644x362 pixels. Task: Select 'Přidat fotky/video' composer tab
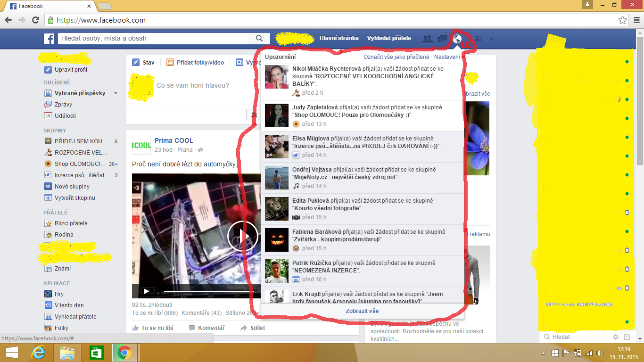pos(195,62)
